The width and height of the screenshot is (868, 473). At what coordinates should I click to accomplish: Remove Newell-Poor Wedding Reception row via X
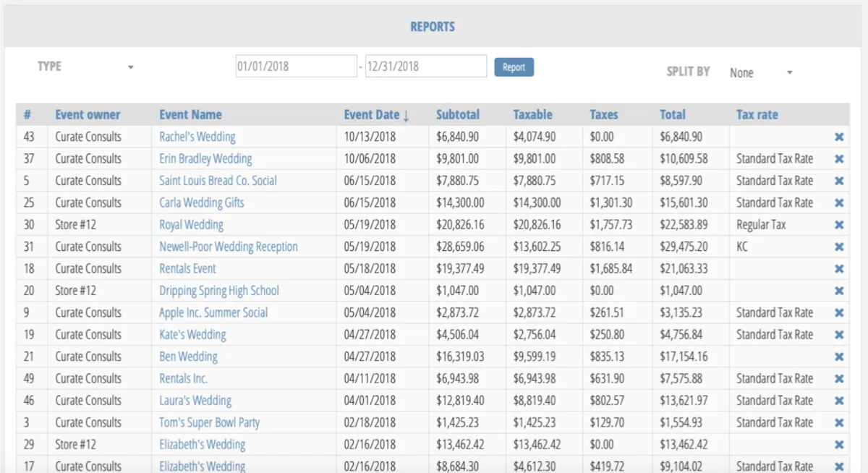(x=839, y=247)
